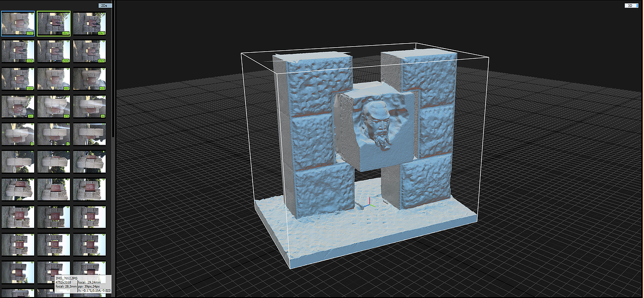
Task: Click the 7707 badge on the selected photo
Action: coord(30,33)
